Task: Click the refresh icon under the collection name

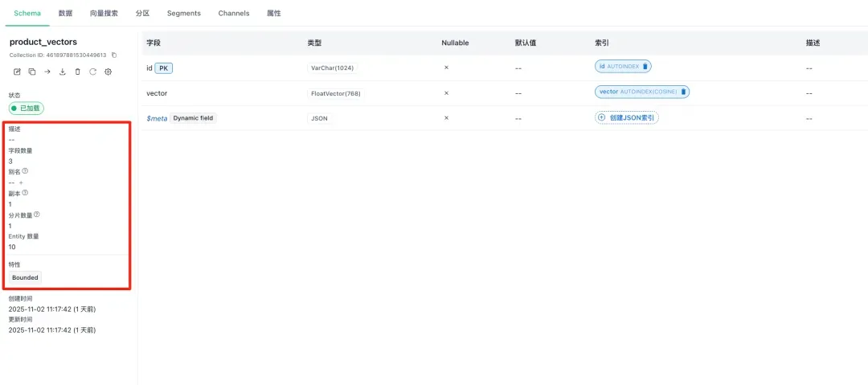Action: pyautogui.click(x=92, y=72)
